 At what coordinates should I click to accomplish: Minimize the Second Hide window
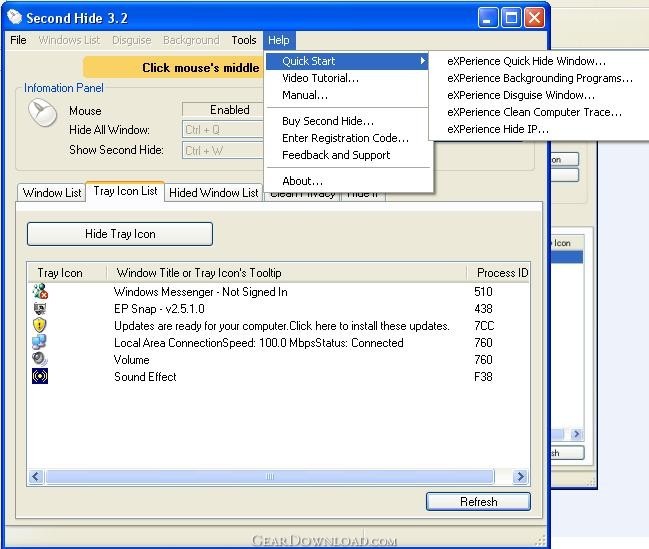488,18
